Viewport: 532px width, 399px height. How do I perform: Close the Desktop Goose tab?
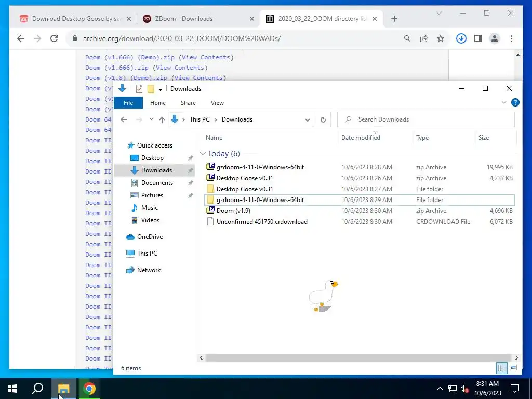[129, 19]
